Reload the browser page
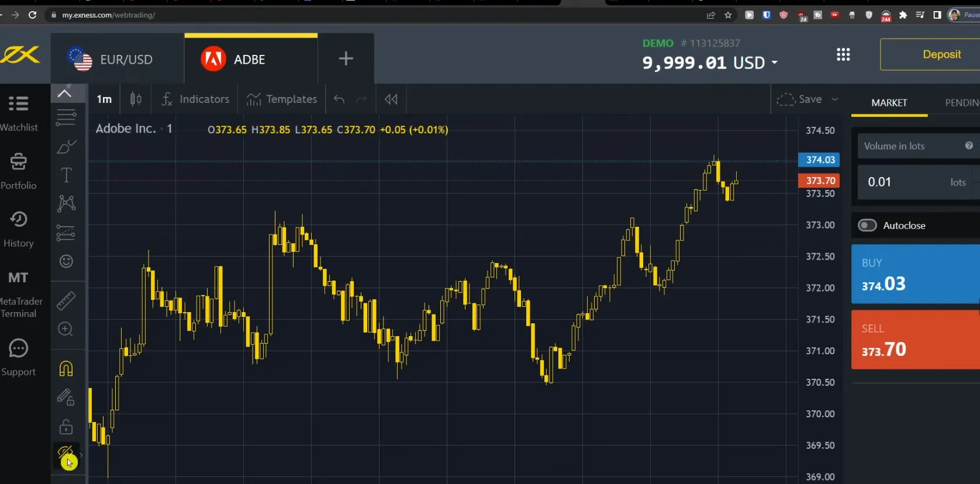 [33, 15]
